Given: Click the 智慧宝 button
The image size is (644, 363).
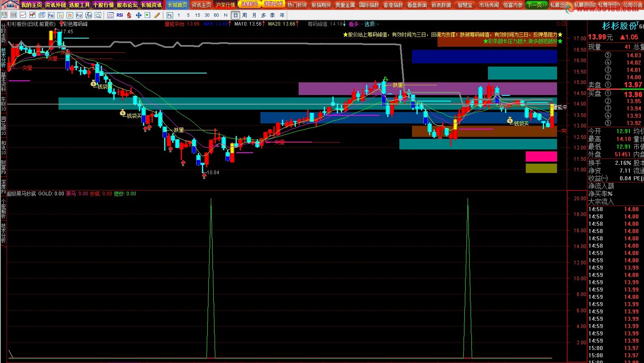Looking at the screenshot, I should [x=465, y=5].
